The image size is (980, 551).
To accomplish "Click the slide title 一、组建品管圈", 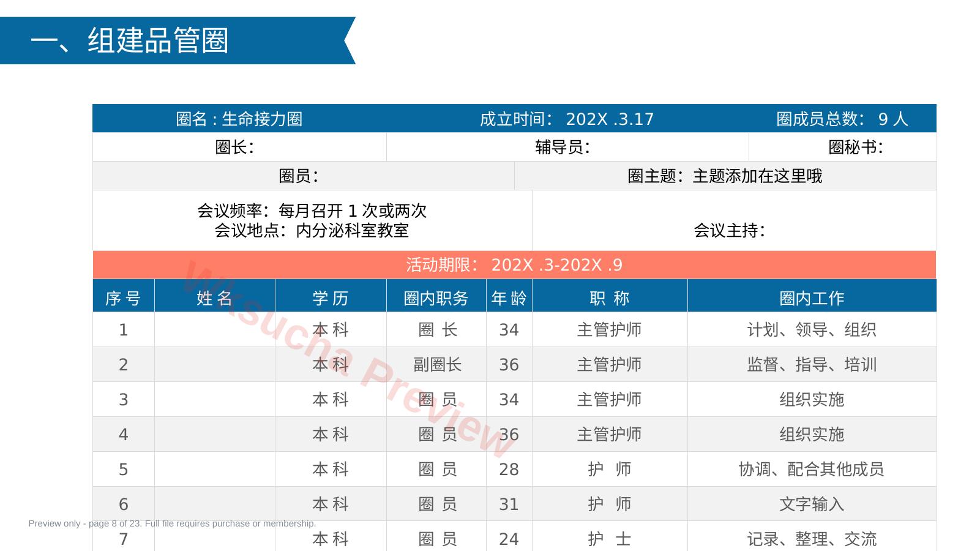I will [129, 40].
